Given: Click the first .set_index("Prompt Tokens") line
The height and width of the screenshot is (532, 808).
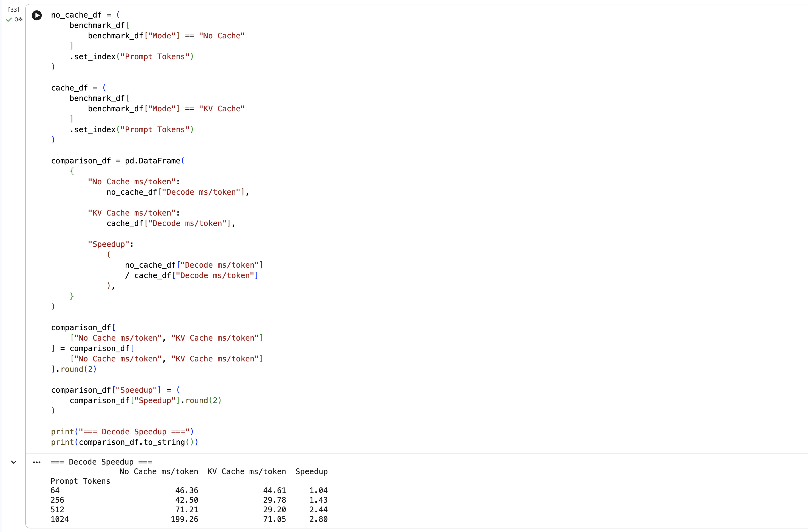Looking at the screenshot, I should coord(132,57).
